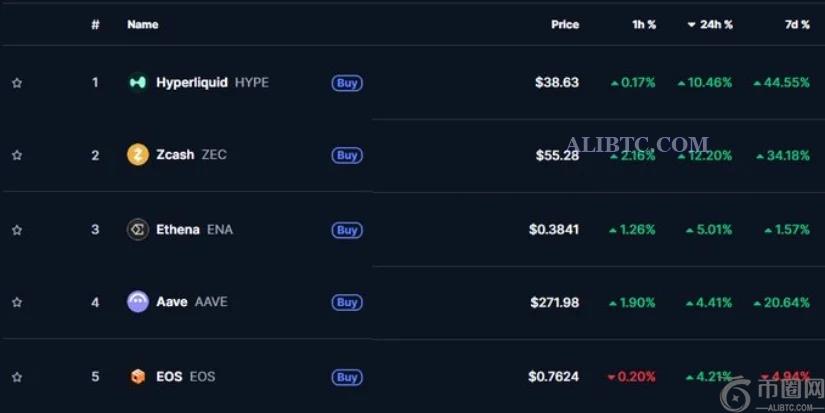Click the Aave coin logo icon
825x413 pixels.
(x=138, y=302)
